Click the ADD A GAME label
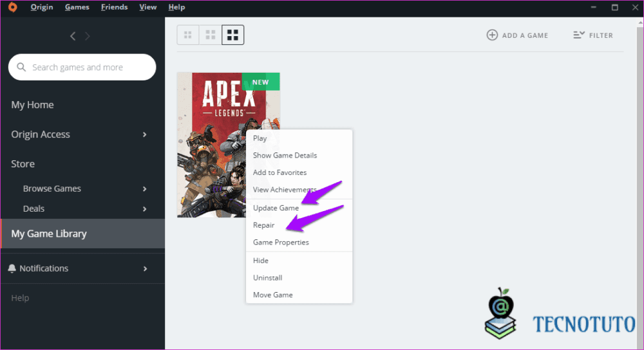The width and height of the screenshot is (644, 350). click(525, 35)
